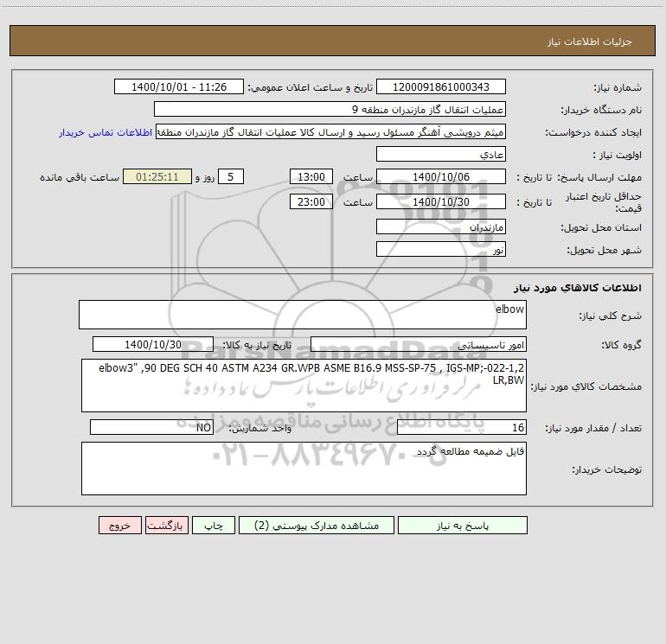666x644 pixels.
Task: Click the remaining days field showing 5
Action: (231, 176)
